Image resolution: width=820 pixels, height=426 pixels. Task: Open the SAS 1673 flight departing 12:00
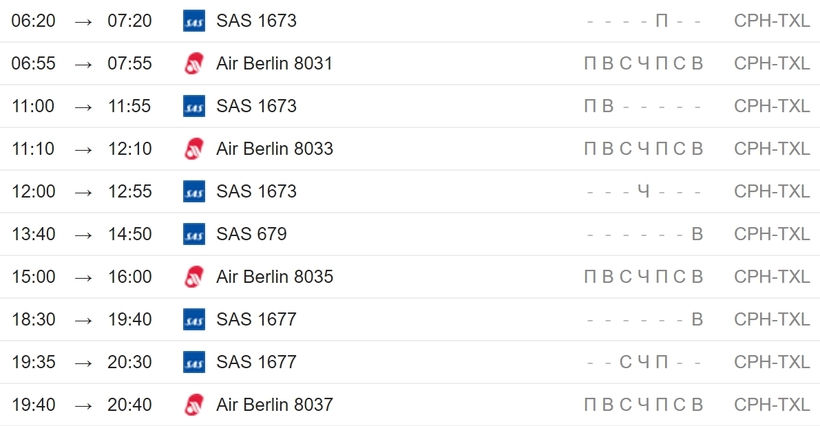point(256,191)
